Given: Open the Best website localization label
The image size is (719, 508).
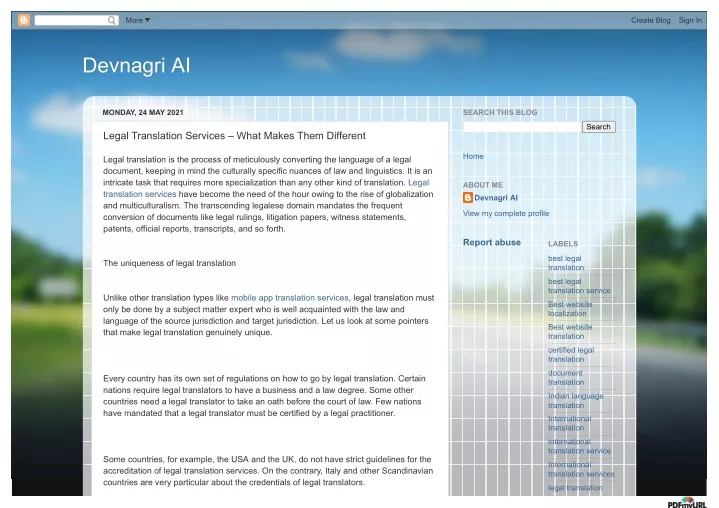Looking at the screenshot, I should 570,309.
